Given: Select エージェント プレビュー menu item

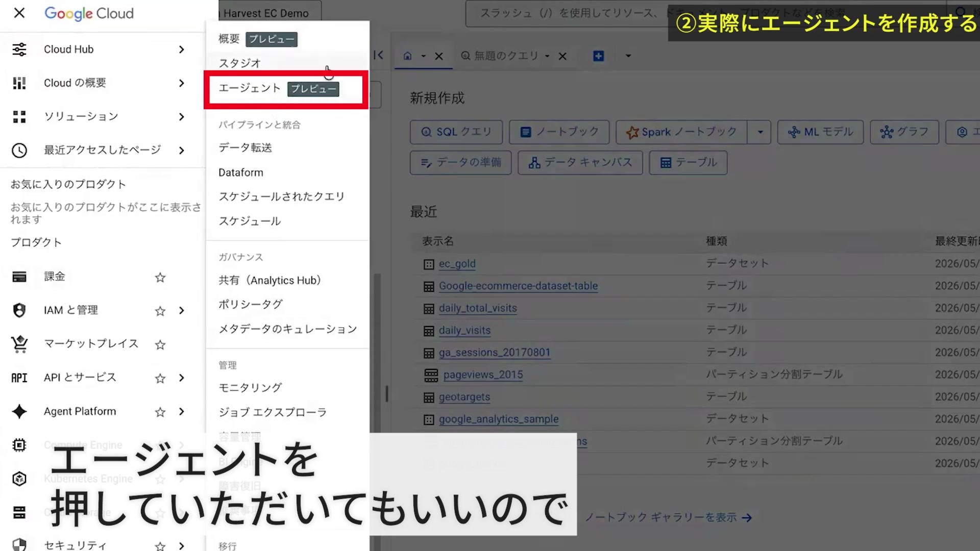Looking at the screenshot, I should (x=287, y=89).
